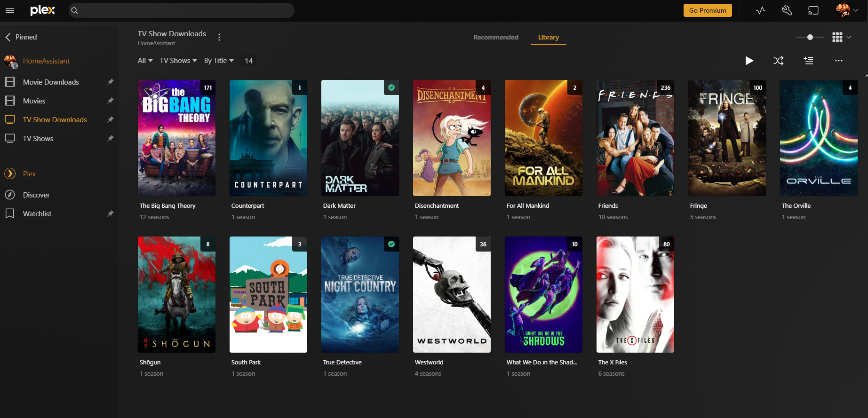Switch to the Library tab
Viewport: 868px width, 418px height.
[x=549, y=37]
